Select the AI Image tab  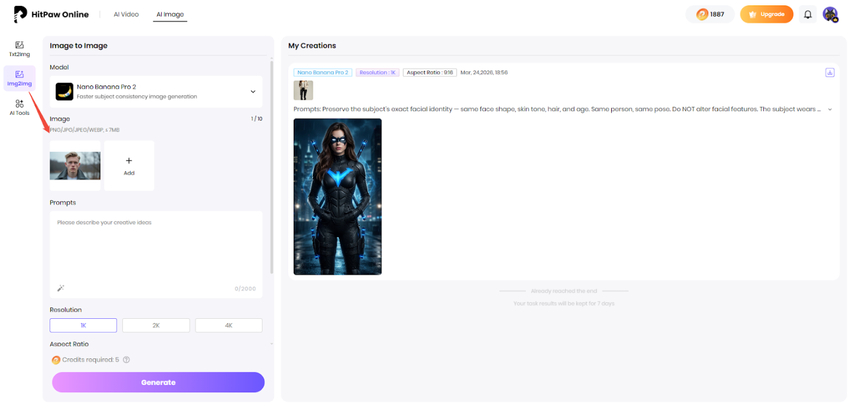tap(170, 15)
